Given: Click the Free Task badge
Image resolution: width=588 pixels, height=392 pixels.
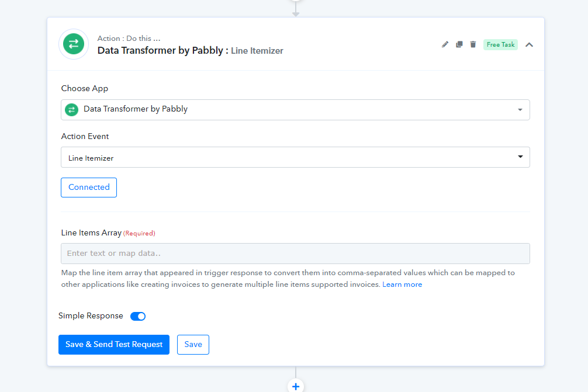Looking at the screenshot, I should click(x=501, y=44).
